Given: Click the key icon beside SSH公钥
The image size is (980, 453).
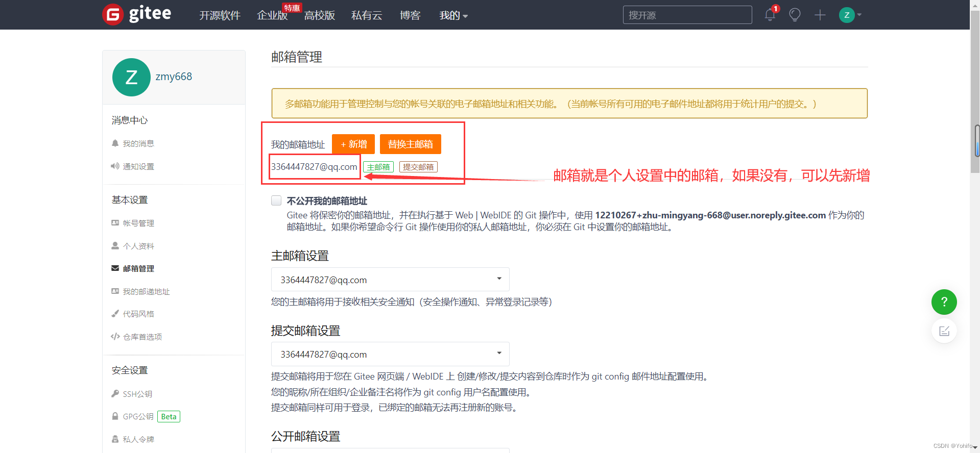Looking at the screenshot, I should 115,394.
